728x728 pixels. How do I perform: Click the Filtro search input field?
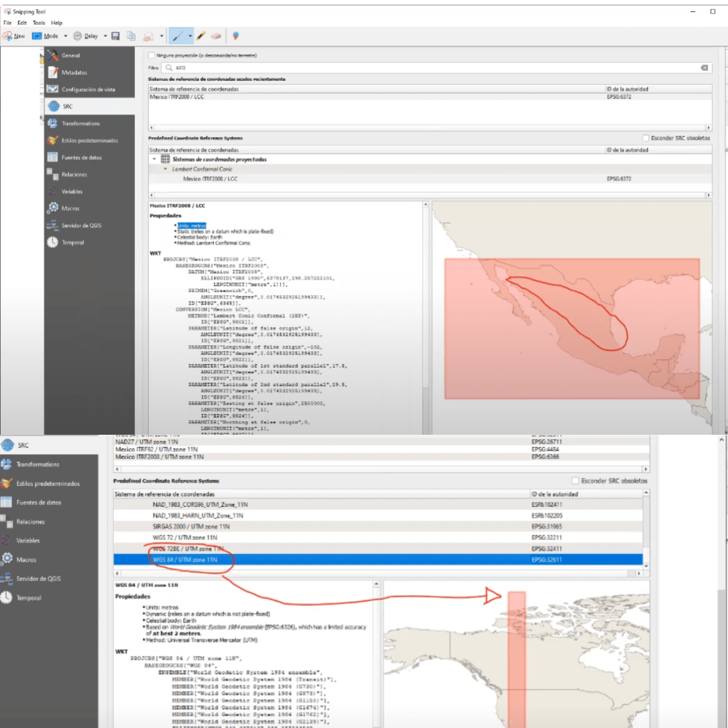[431, 67]
